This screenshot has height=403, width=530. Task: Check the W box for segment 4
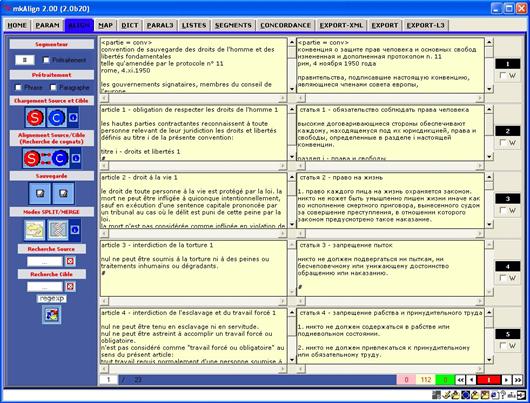click(503, 278)
